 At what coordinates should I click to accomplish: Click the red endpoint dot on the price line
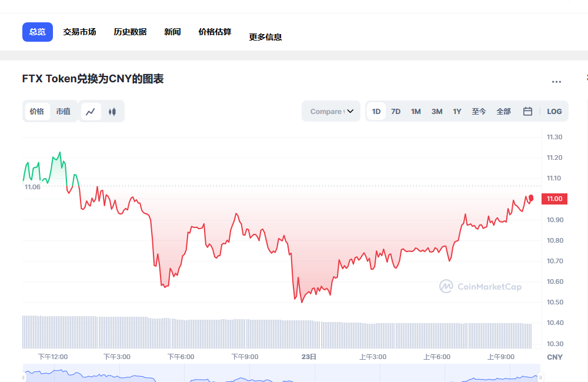coord(531,198)
